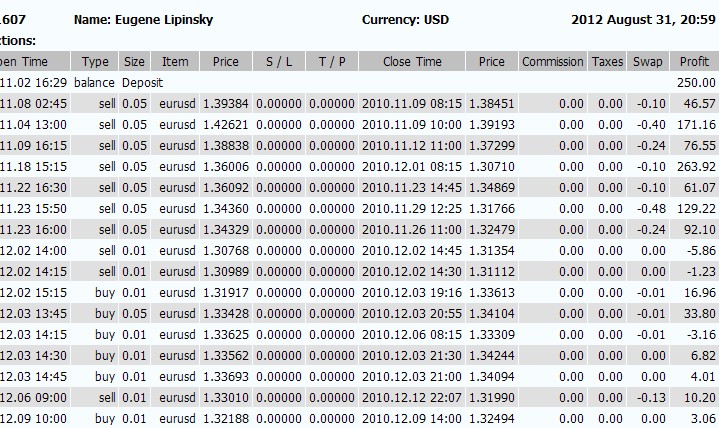719x428 pixels.
Task: Select the name Eugene Lipinsky
Action: [164, 20]
